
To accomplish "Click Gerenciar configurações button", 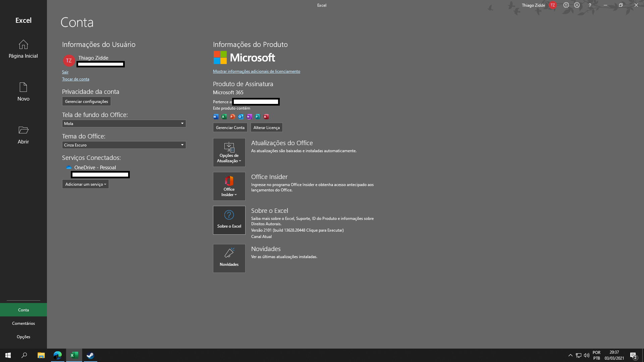I will [87, 101].
